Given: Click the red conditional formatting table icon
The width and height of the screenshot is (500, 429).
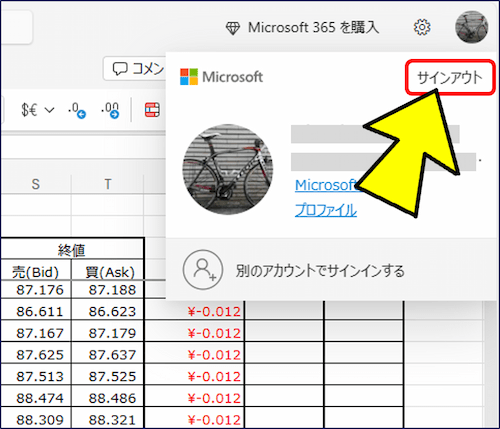Looking at the screenshot, I should click(x=152, y=110).
